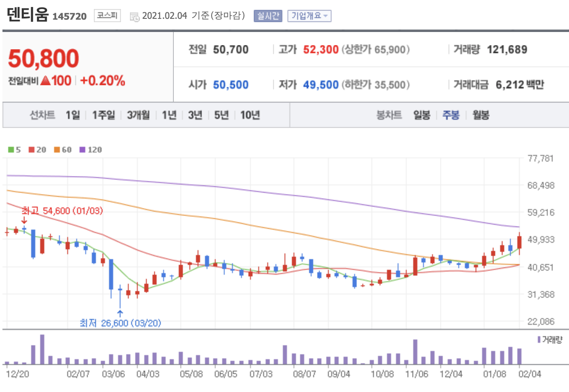Click the 고가 52,300 value

click(x=321, y=50)
